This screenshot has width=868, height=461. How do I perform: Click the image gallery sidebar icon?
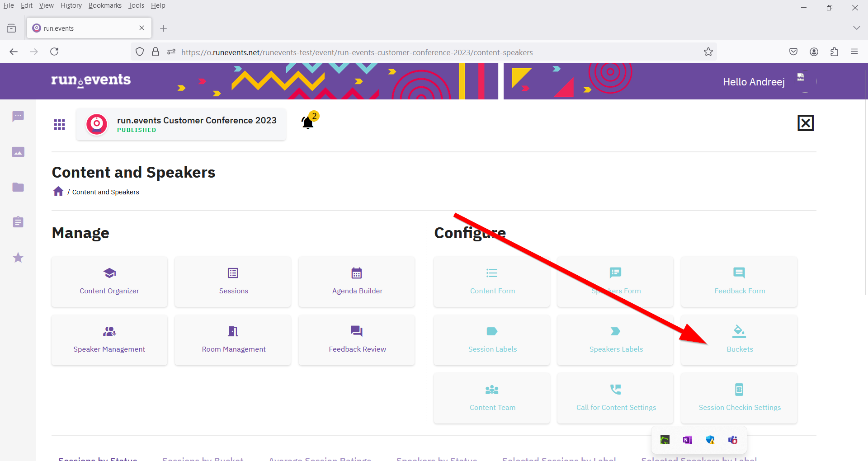click(18, 152)
